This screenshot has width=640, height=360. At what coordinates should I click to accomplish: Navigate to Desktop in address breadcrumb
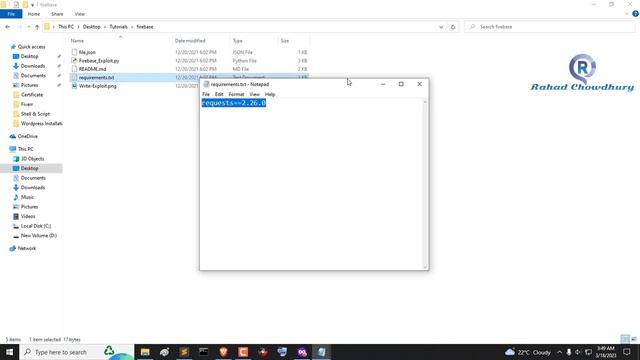click(x=91, y=27)
